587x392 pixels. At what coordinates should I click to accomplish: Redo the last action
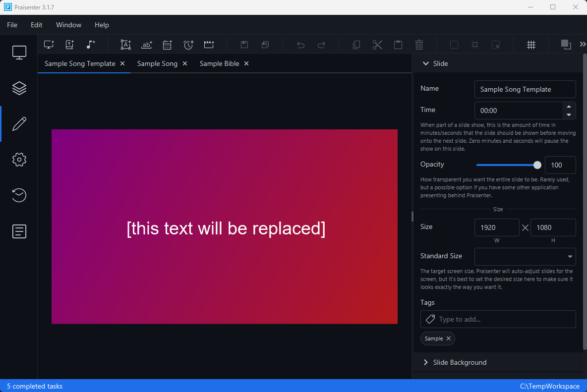coord(321,44)
